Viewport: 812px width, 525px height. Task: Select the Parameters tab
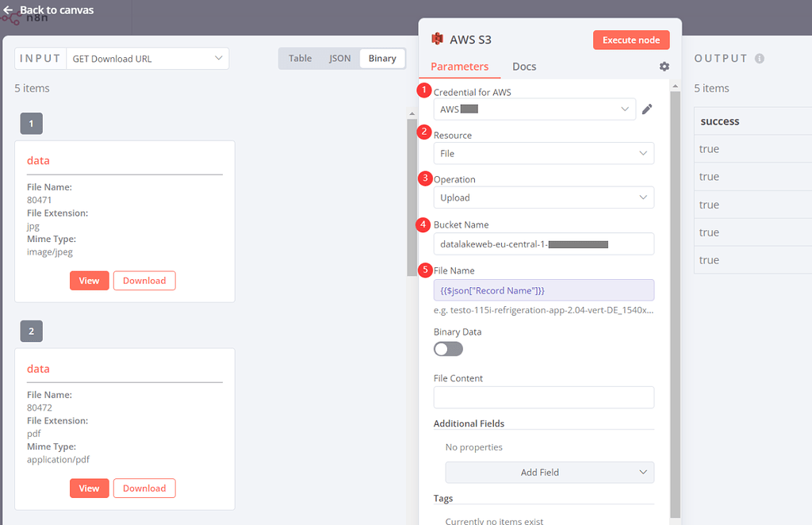click(460, 67)
